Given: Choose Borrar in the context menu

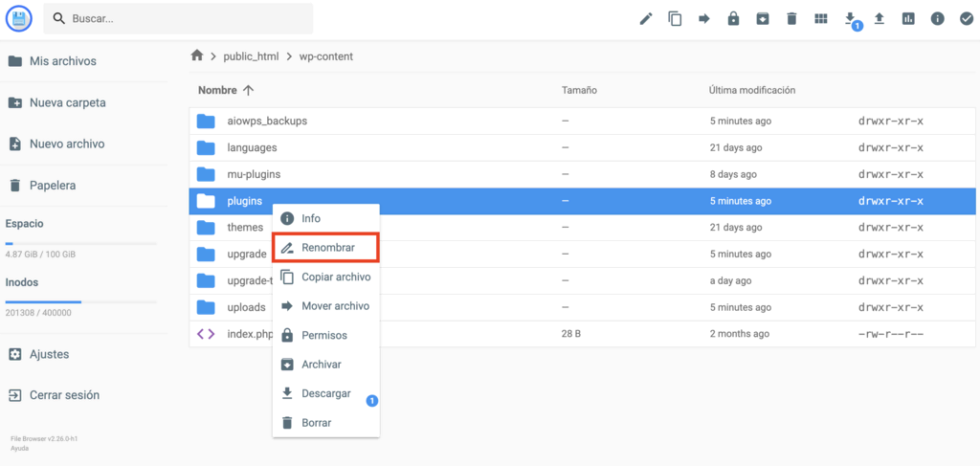Looking at the screenshot, I should click(316, 423).
